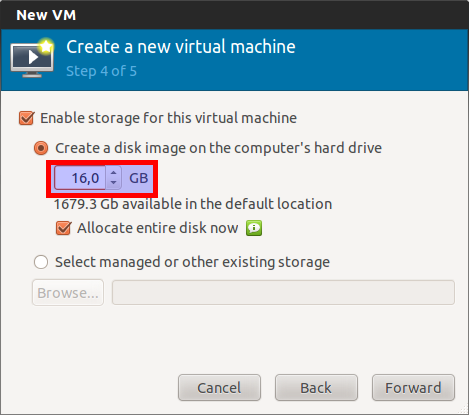Click the Create a new virtual machine heading
Image resolution: width=469 pixels, height=415 pixels.
pos(181,47)
